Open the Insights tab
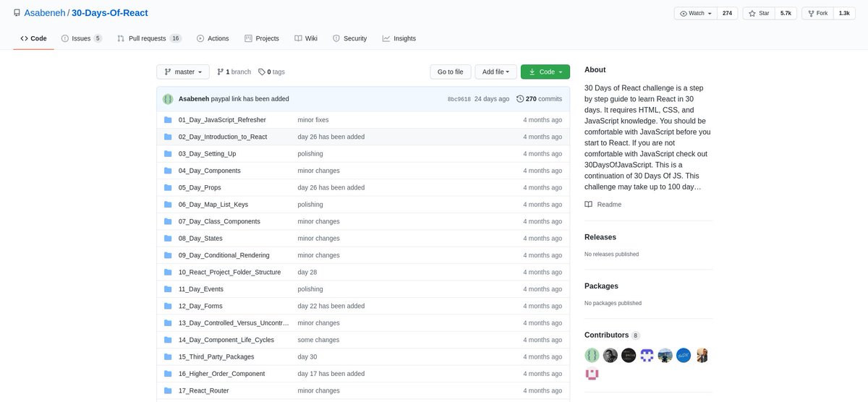The width and height of the screenshot is (868, 402). coord(399,38)
